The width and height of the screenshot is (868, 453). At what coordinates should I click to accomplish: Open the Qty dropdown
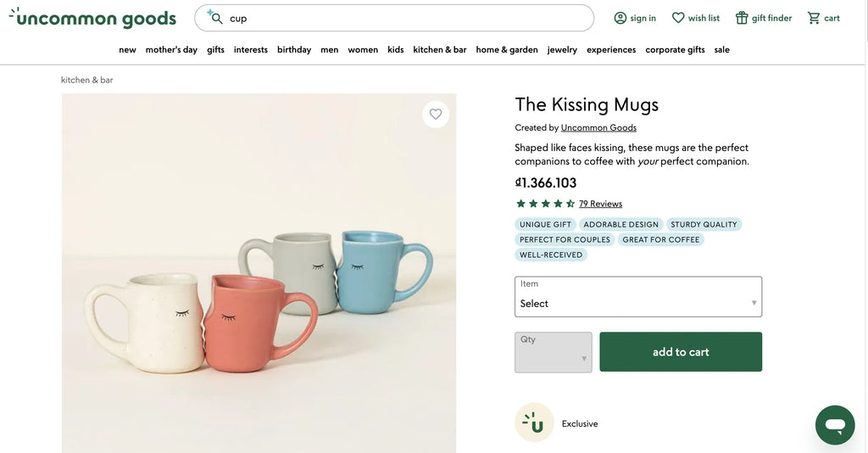[553, 352]
